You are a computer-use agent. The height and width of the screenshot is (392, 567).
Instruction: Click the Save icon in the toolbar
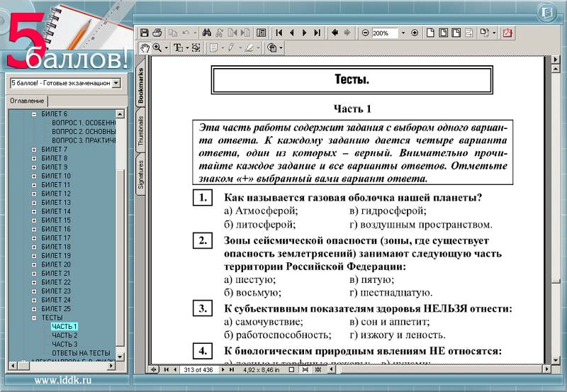pyautogui.click(x=145, y=33)
